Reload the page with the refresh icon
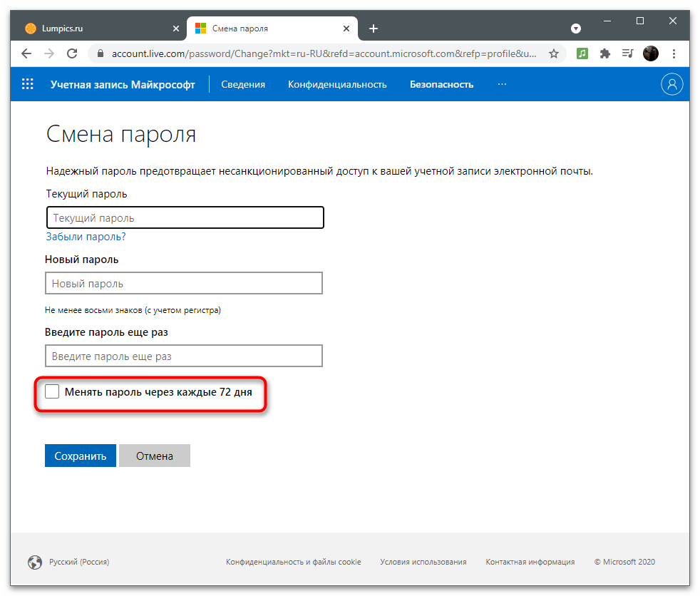The image size is (700, 596). 72,53
